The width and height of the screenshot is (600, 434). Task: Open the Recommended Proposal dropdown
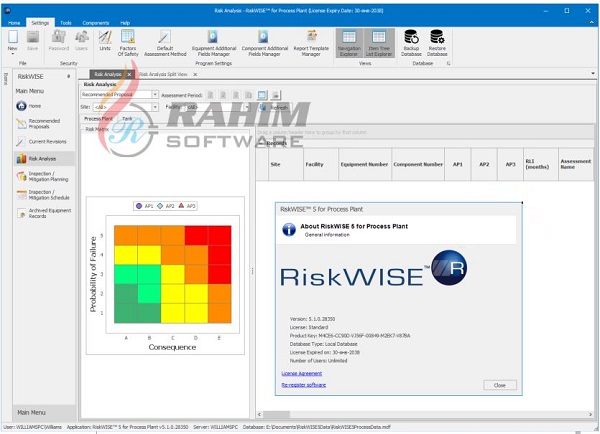click(x=155, y=95)
